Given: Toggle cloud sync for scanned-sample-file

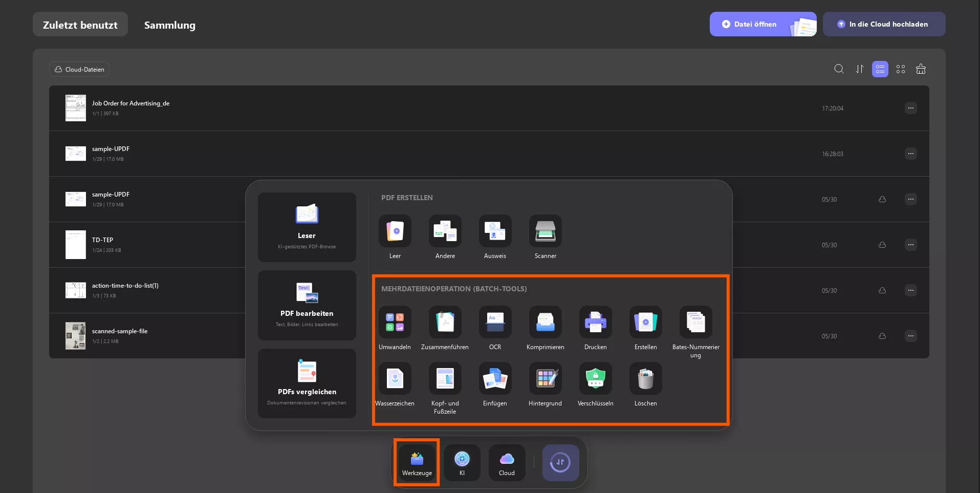Looking at the screenshot, I should (x=882, y=336).
